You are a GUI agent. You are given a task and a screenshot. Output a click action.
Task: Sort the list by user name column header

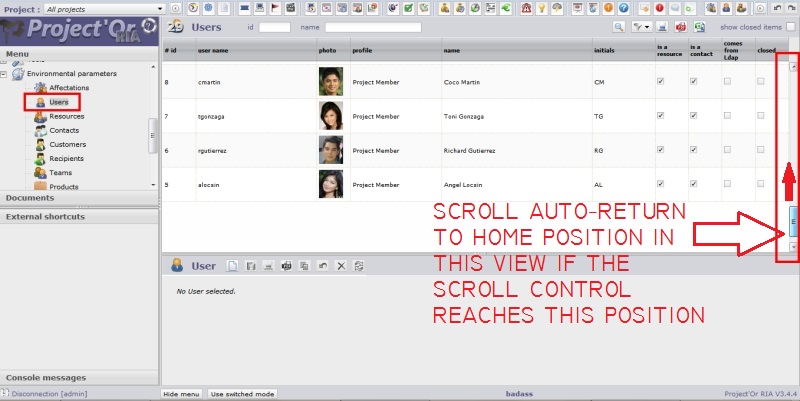(214, 49)
